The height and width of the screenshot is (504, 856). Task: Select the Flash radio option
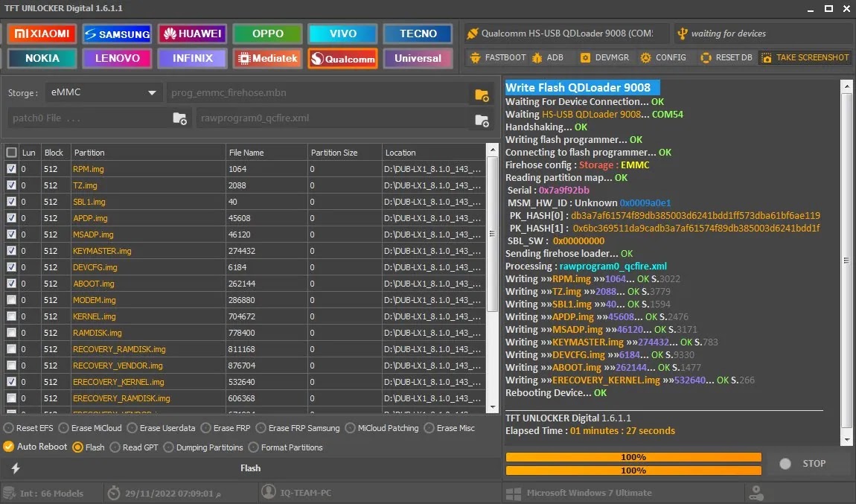89,447
